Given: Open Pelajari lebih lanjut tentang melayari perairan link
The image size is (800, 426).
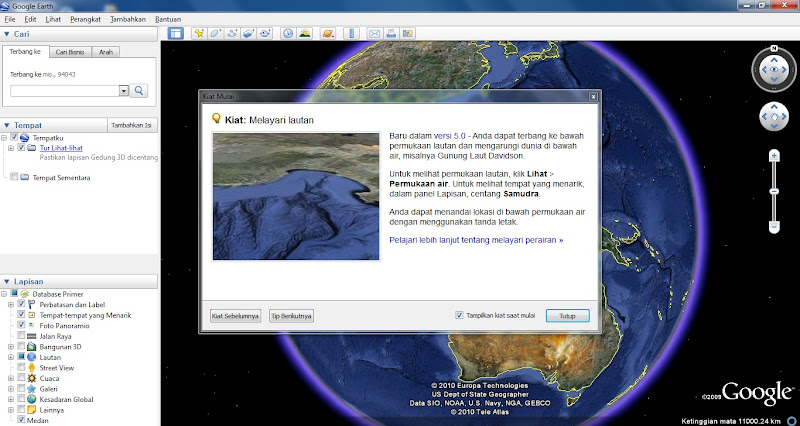Looking at the screenshot, I should pyautogui.click(x=476, y=240).
